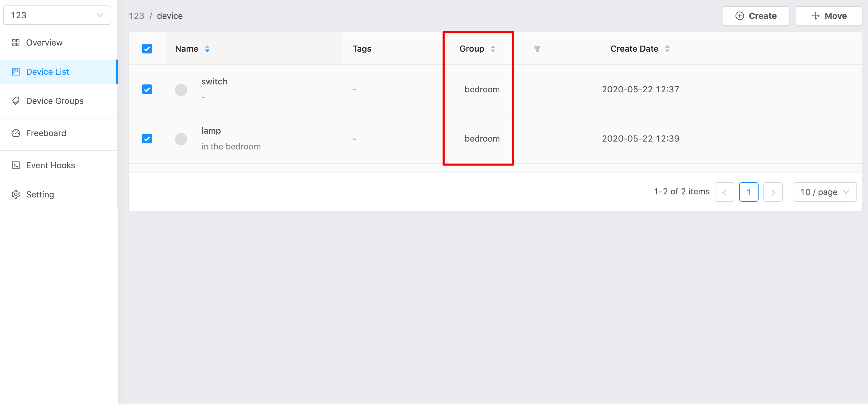The height and width of the screenshot is (404, 868).
Task: Access Setting panel icon
Action: point(15,194)
